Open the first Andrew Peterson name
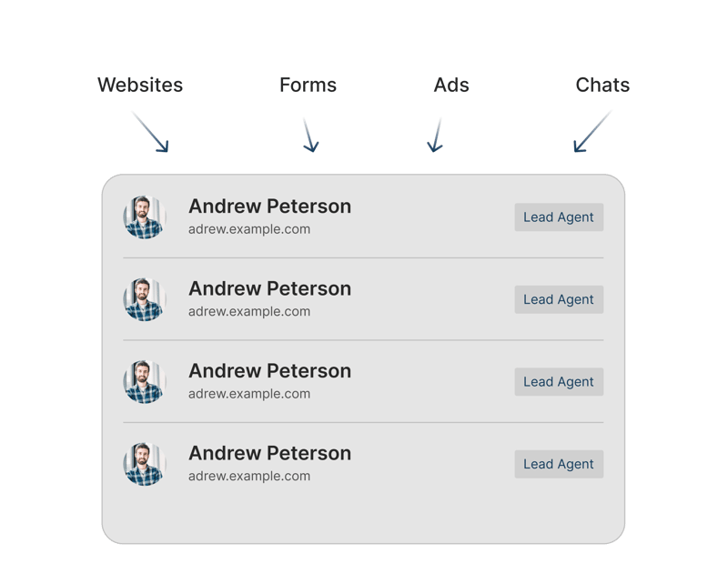Viewport: 728px width, 584px height. [x=269, y=206]
